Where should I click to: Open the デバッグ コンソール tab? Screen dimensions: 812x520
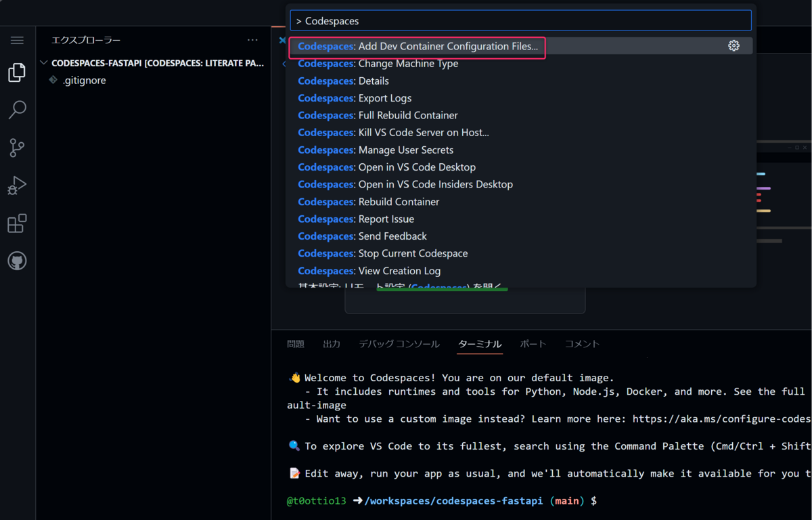pos(399,344)
